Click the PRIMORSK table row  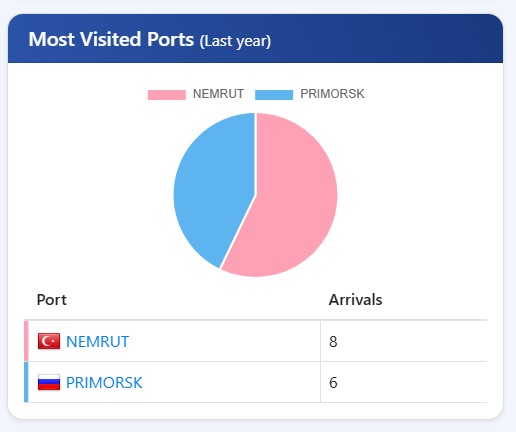pyautogui.click(x=255, y=382)
